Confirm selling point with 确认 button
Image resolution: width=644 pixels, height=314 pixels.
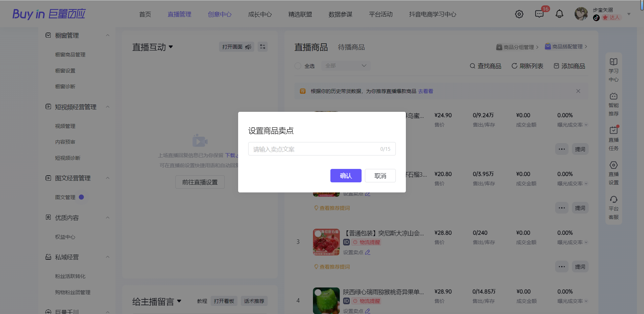coord(346,176)
